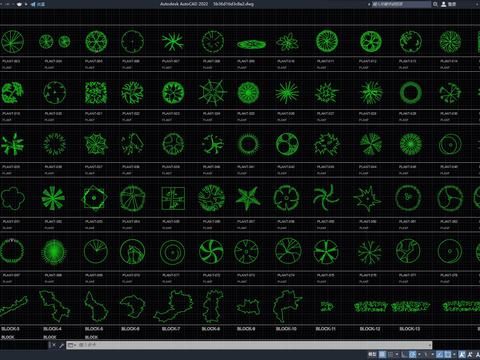The height and width of the screenshot is (360, 480).
Task: Click the command line customize wrench icon
Action: (61, 345)
